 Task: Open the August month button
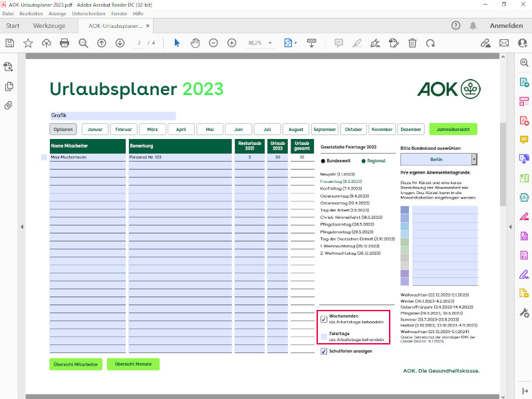point(296,129)
